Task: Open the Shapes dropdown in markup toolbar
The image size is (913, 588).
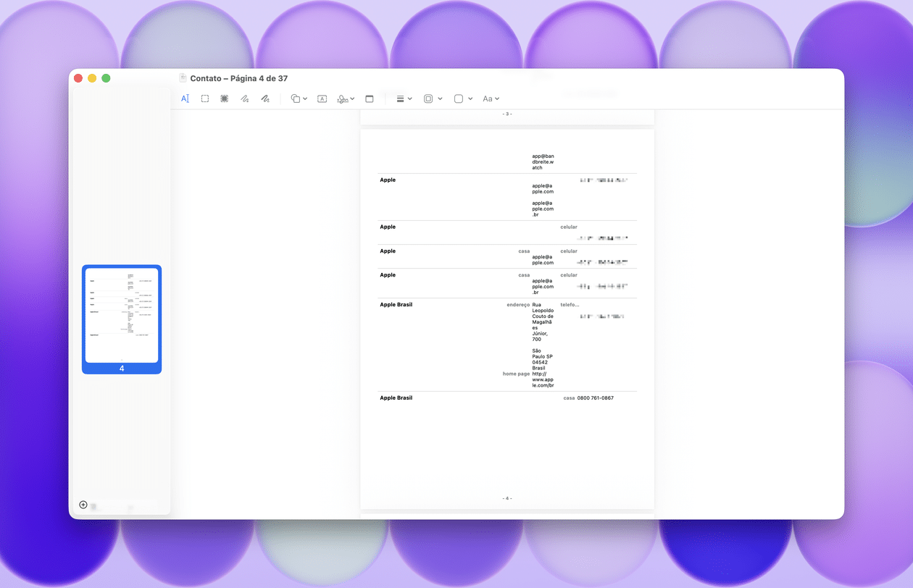Action: point(299,98)
